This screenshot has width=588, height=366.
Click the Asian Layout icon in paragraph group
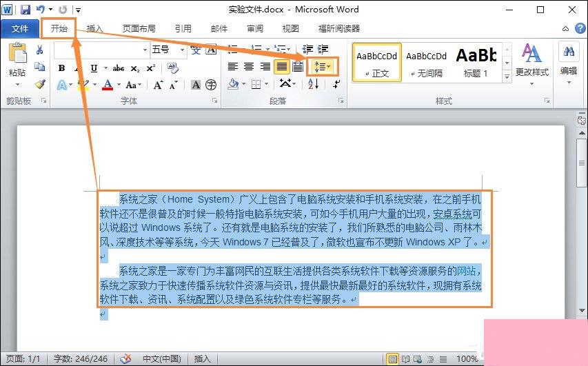click(285, 83)
